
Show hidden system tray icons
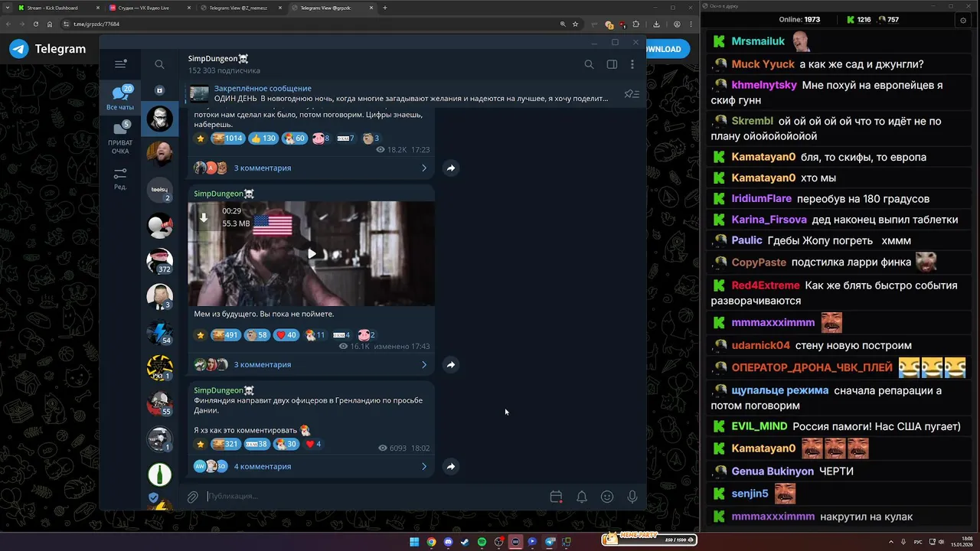pos(891,542)
